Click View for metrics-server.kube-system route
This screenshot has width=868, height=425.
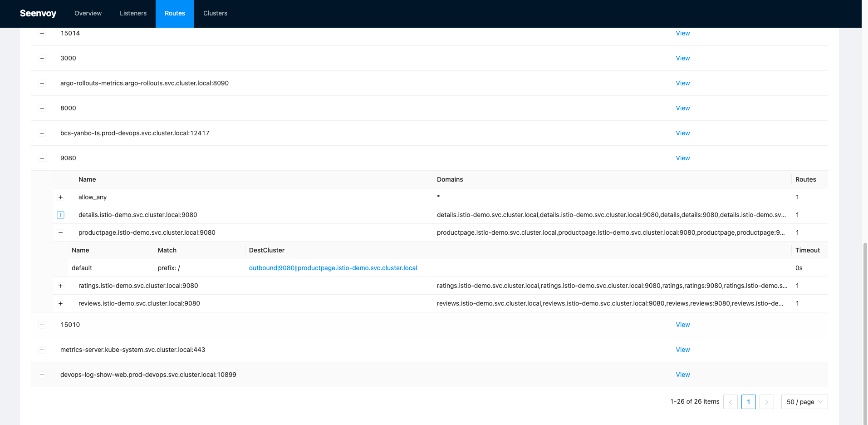coord(682,350)
